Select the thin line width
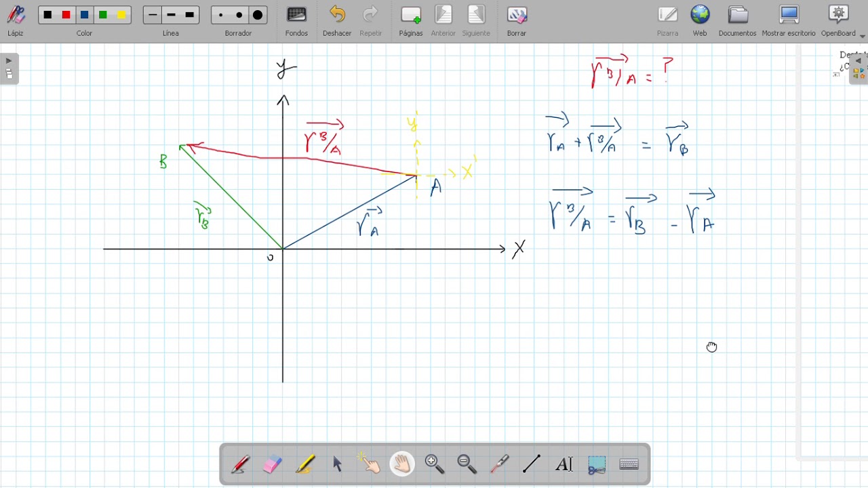 pos(153,15)
